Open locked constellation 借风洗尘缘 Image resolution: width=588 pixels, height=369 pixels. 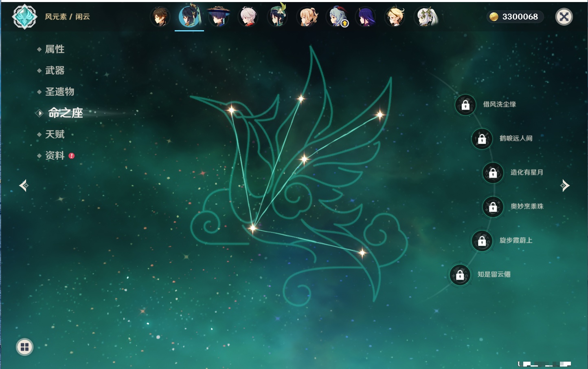465,105
